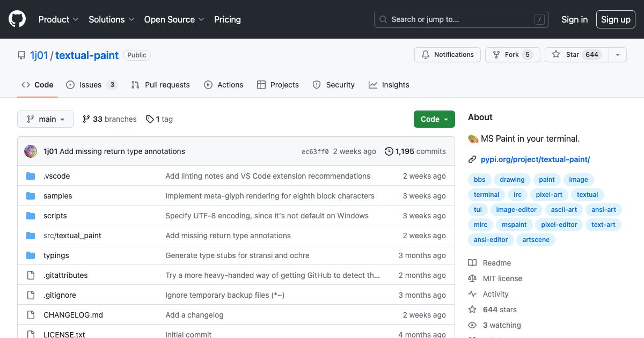644x338 pixels.
Task: Star the repository using the star icon
Action: point(556,54)
